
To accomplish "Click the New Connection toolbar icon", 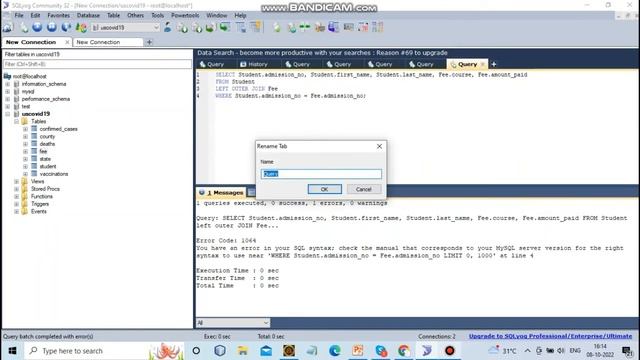I will click(7, 27).
